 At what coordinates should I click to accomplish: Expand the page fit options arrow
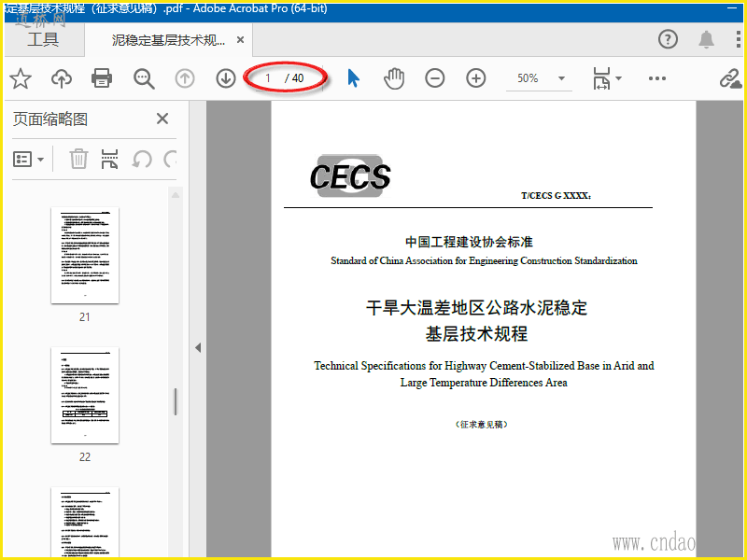619,78
